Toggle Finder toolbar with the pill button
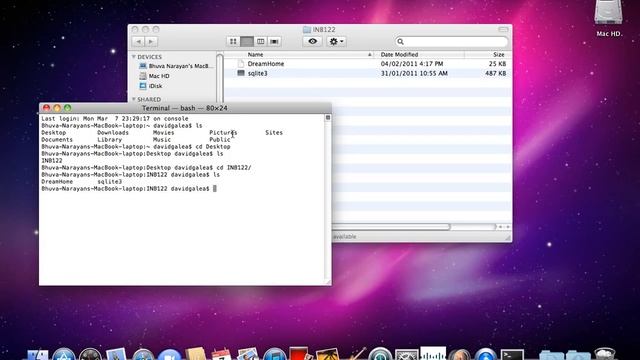The height and width of the screenshot is (360, 640). point(503,29)
